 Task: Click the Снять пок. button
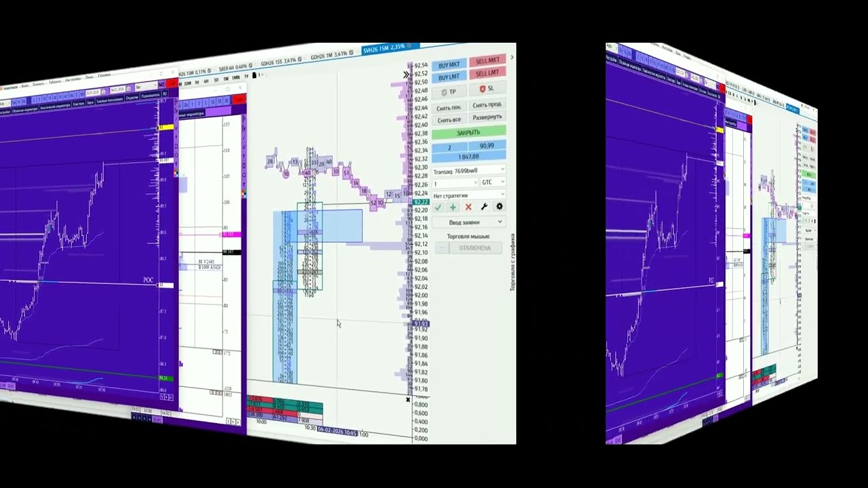pyautogui.click(x=449, y=108)
